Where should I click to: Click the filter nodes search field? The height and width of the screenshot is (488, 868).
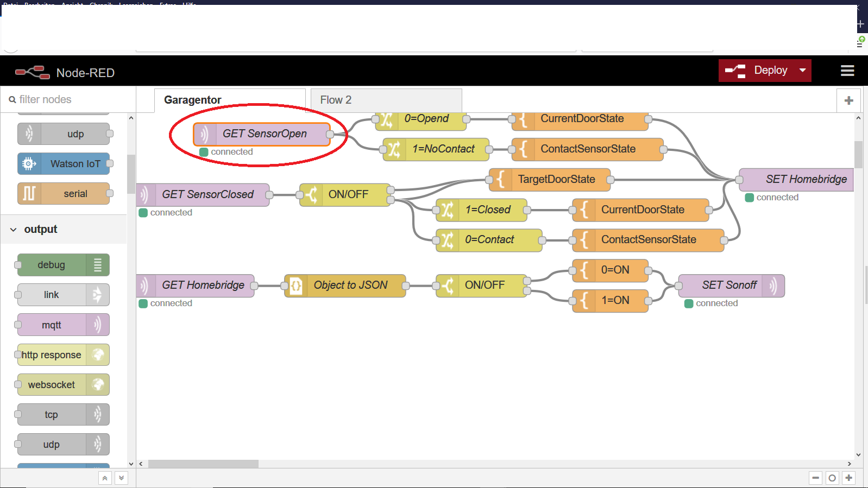[71, 99]
